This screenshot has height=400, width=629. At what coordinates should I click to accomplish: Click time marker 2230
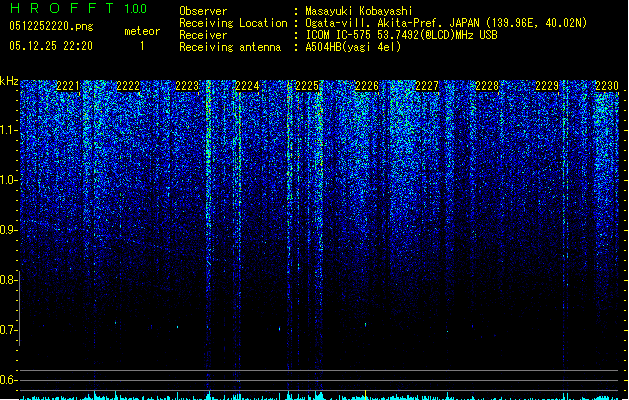607,86
